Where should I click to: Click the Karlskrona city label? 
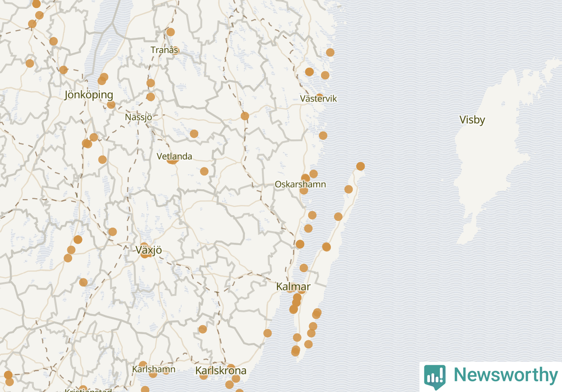click(x=220, y=371)
